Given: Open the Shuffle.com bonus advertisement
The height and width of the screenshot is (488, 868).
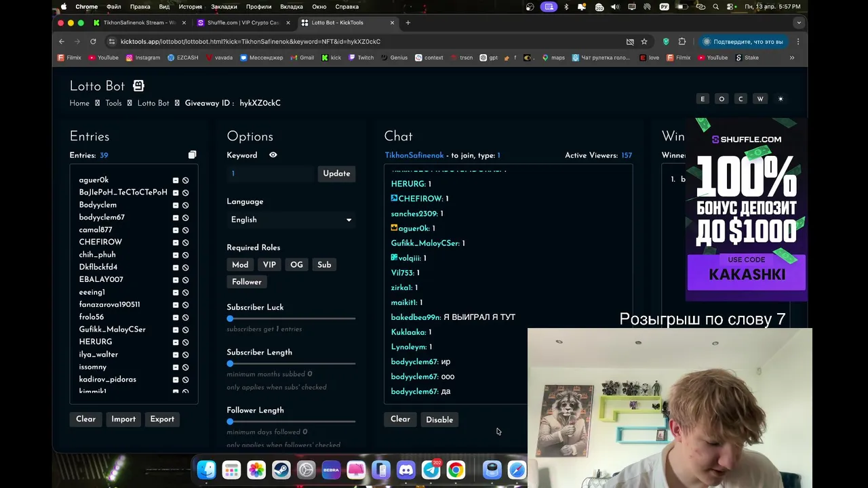Looking at the screenshot, I should click(x=747, y=210).
